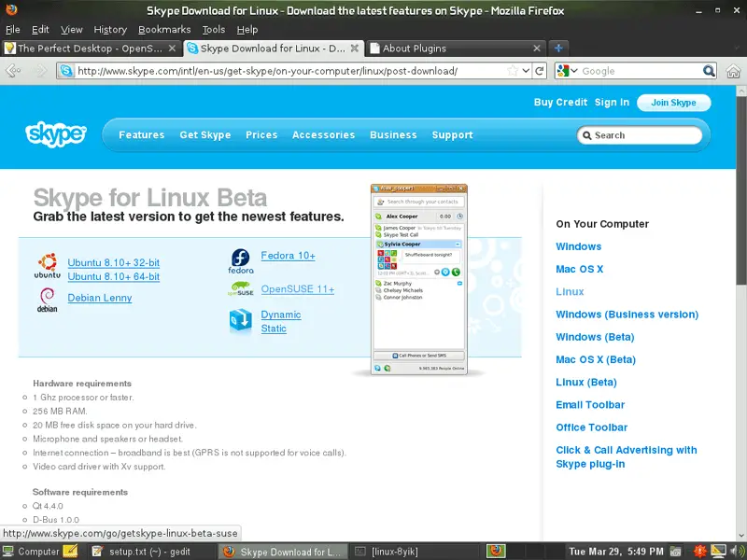This screenshot has height=560, width=747.
Task: Click the search magnifier in the Google box
Action: [x=709, y=71]
